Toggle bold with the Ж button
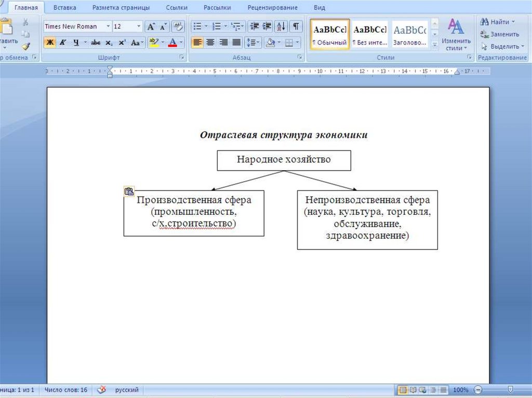 pyautogui.click(x=49, y=42)
